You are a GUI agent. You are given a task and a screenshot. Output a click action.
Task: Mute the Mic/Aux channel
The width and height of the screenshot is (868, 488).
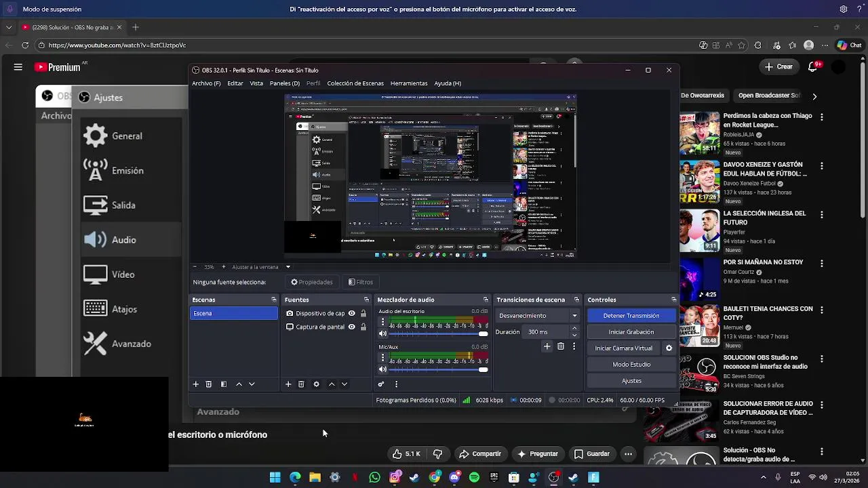[382, 369]
